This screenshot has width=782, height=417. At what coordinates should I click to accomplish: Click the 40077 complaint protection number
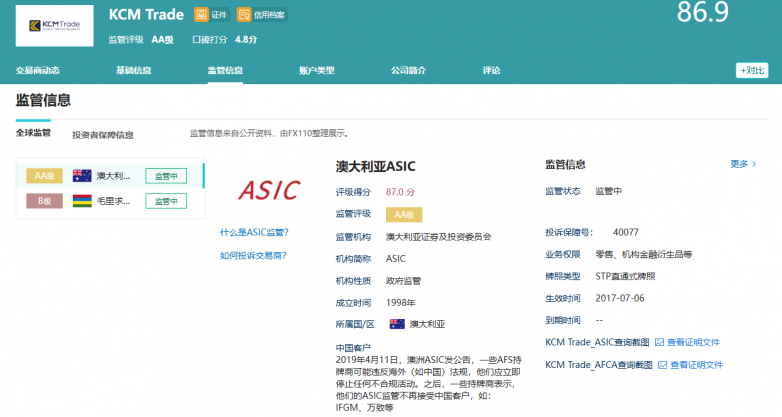(625, 232)
